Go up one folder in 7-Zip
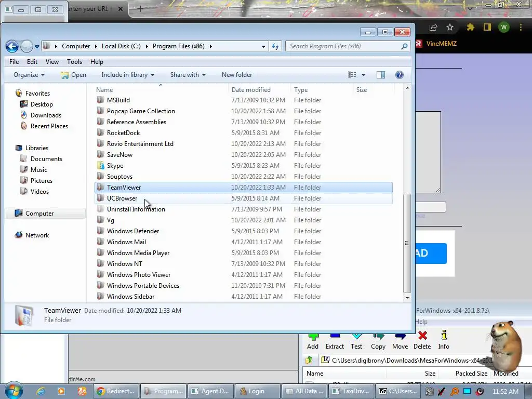Screen dimensions: 532x399 309,360
